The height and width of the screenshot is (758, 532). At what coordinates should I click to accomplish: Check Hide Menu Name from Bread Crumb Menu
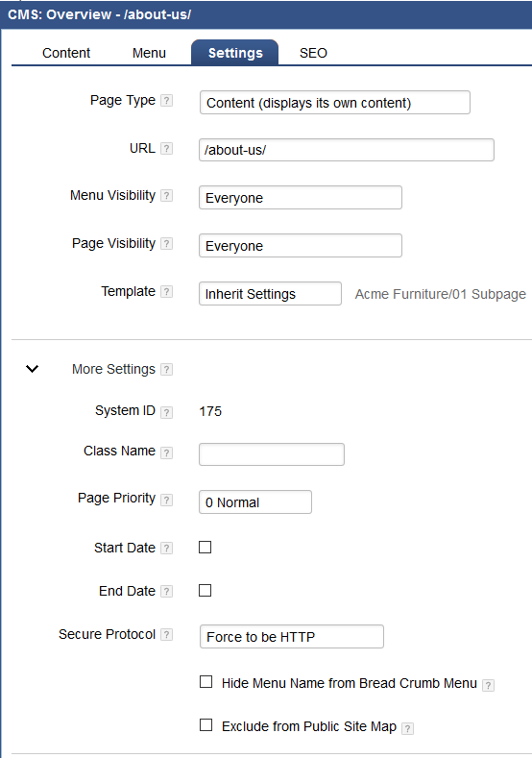point(206,681)
